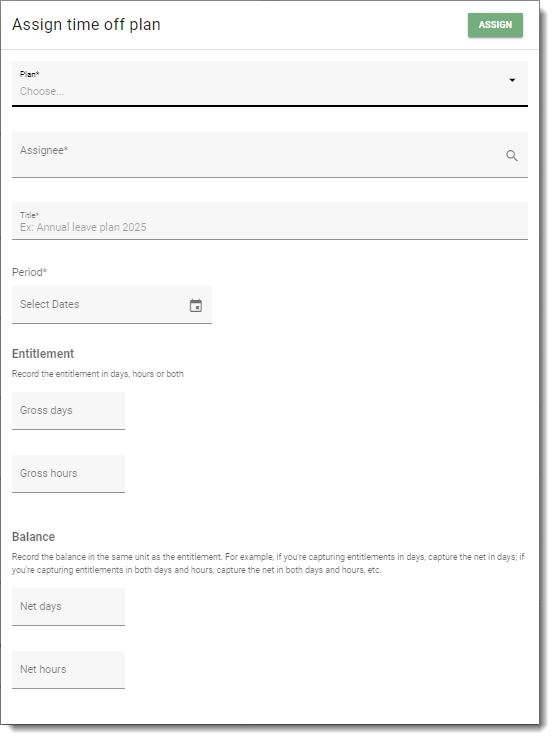This screenshot has width=555, height=740.
Task: Click the Select Dates field
Action: coord(113,307)
